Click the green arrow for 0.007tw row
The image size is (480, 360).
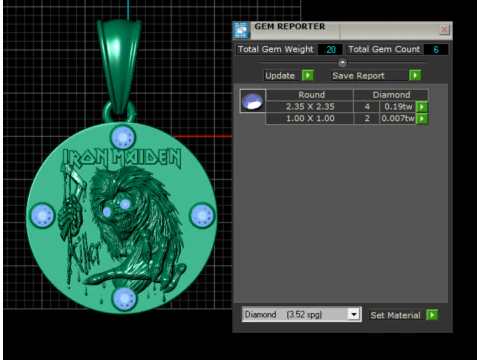coord(422,118)
